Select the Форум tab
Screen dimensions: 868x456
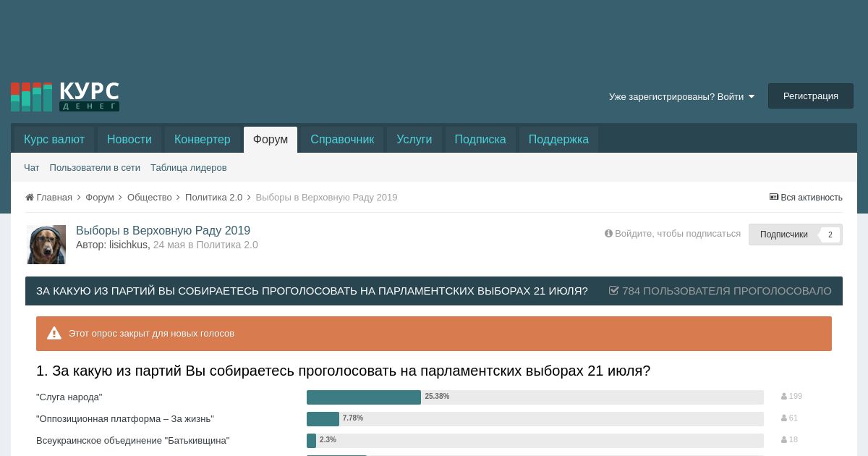271,140
